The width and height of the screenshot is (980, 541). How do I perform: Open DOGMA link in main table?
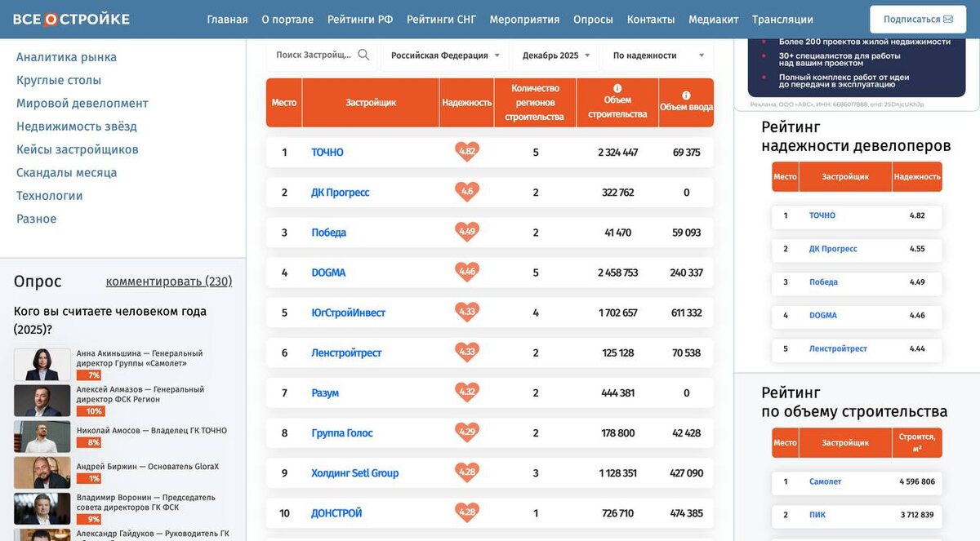click(328, 273)
